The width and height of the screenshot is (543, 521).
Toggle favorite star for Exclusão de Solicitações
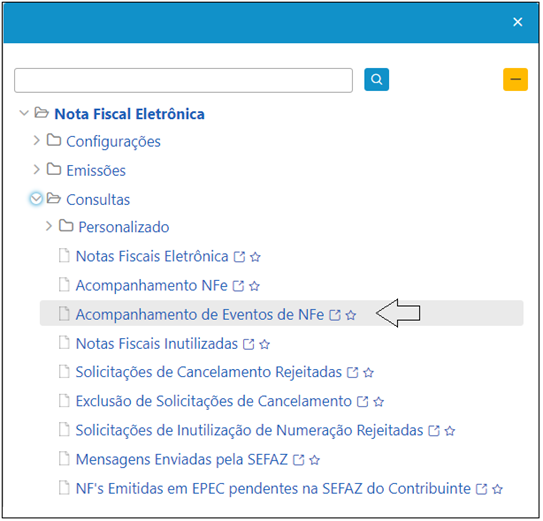click(x=379, y=402)
